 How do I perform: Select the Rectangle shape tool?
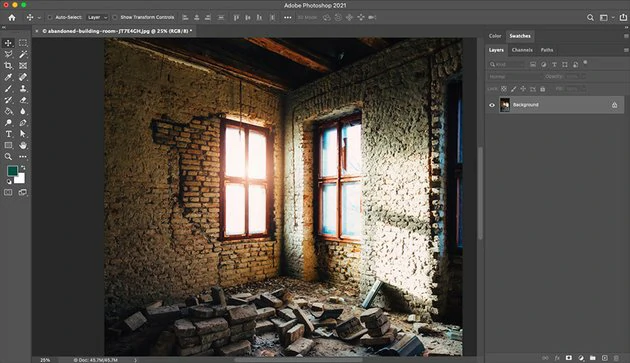[x=8, y=145]
